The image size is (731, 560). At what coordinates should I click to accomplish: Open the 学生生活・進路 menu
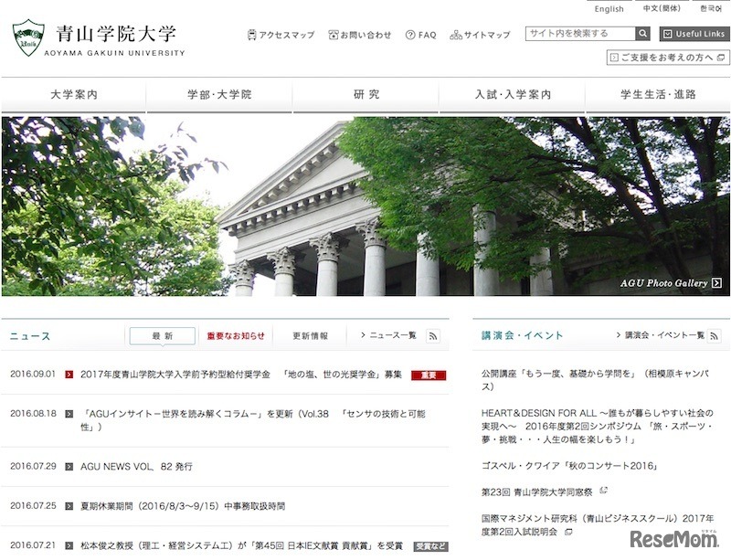click(x=658, y=95)
